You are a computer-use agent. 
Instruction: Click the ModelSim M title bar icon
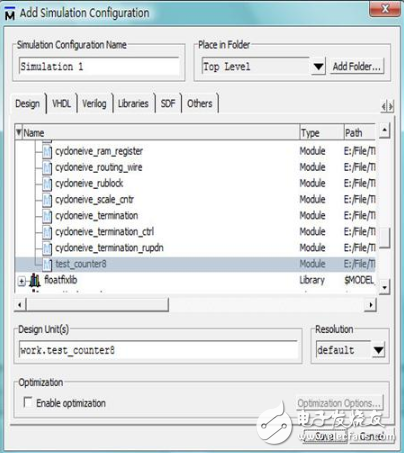(10, 13)
